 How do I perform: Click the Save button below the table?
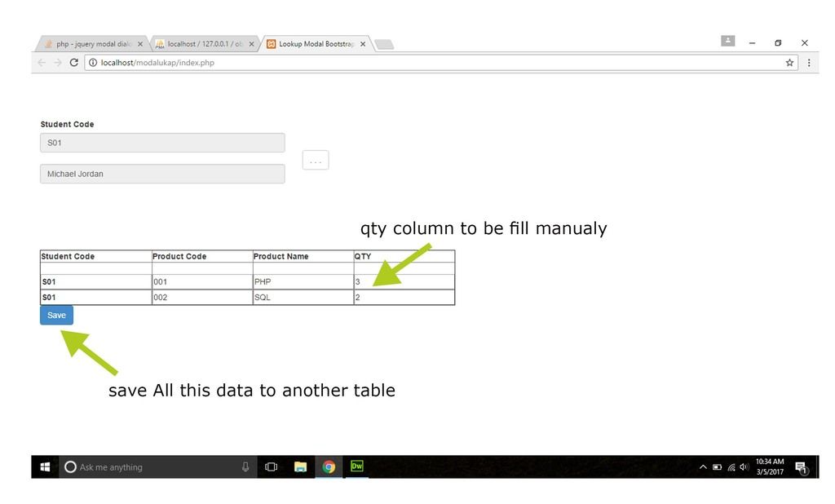point(55,315)
